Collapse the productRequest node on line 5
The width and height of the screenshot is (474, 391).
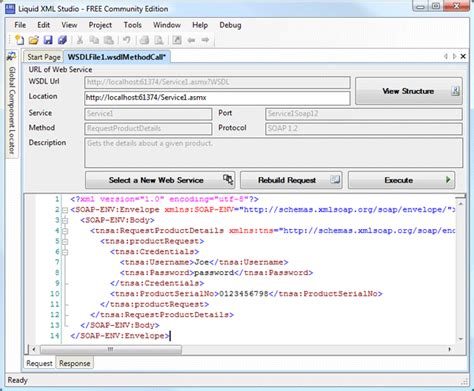click(65, 242)
